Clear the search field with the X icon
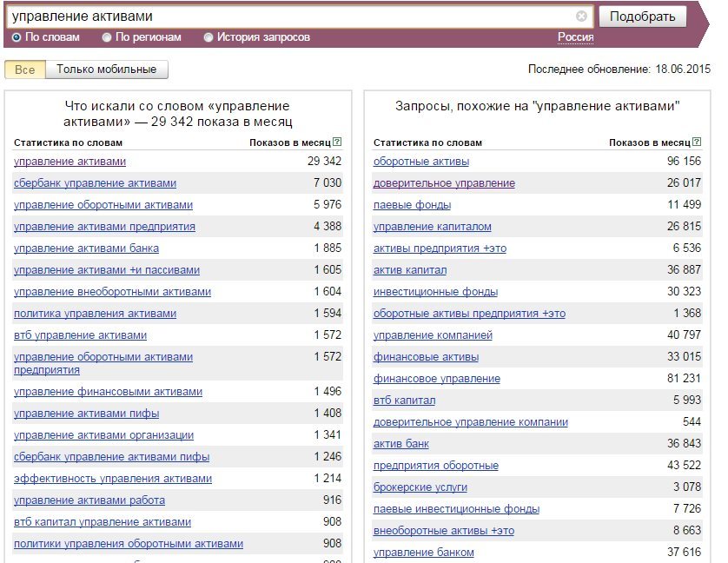 pyautogui.click(x=581, y=17)
